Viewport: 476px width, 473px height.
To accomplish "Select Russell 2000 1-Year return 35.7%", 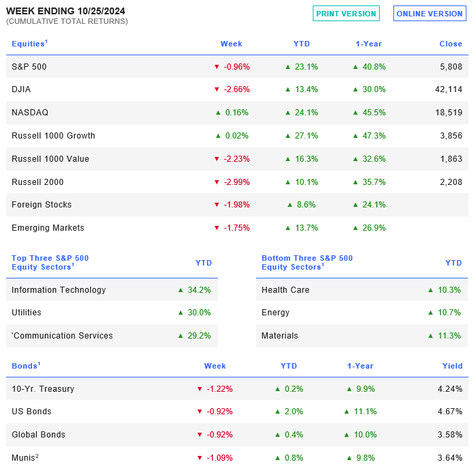I will pyautogui.click(x=374, y=182).
